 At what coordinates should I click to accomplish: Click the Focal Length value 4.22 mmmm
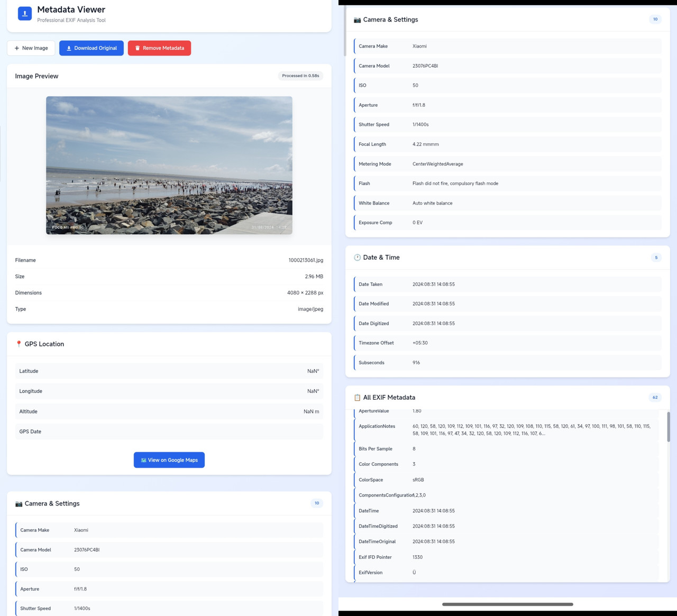(x=426, y=144)
